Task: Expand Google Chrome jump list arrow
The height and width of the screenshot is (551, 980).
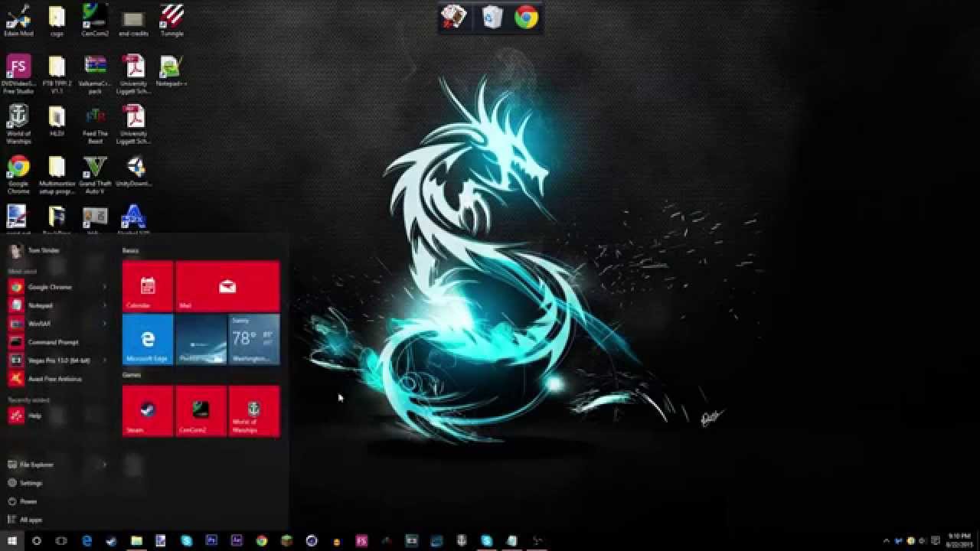Action: 105,287
